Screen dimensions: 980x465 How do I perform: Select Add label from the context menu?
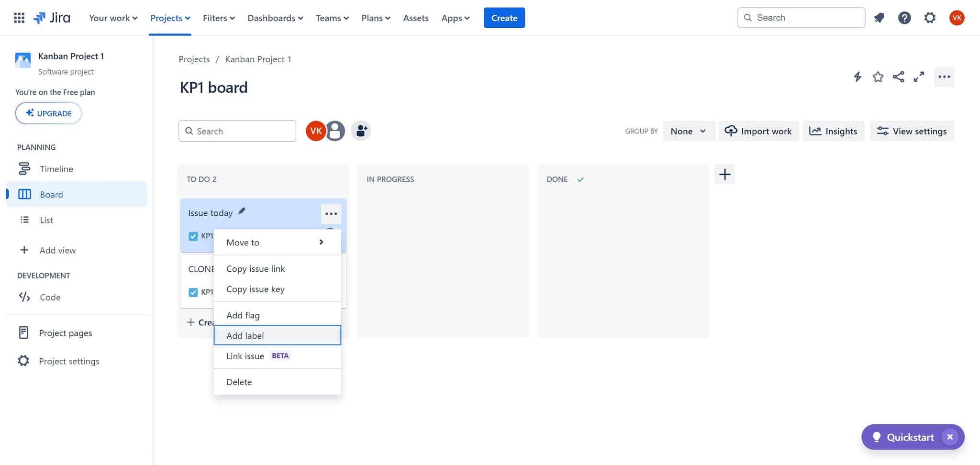pos(277,335)
